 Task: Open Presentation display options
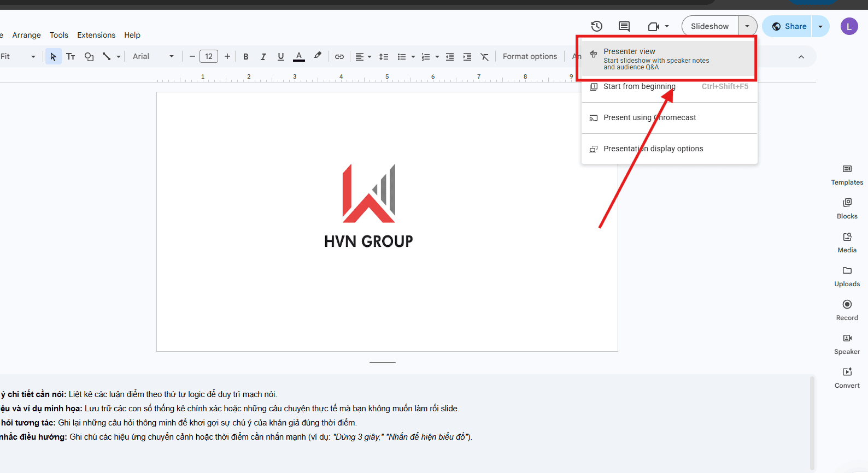pos(669,149)
